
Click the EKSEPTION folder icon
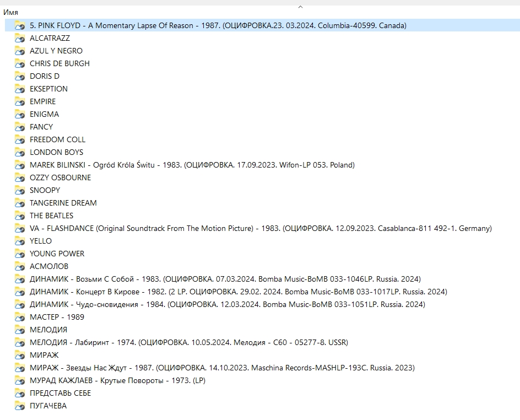coord(20,89)
